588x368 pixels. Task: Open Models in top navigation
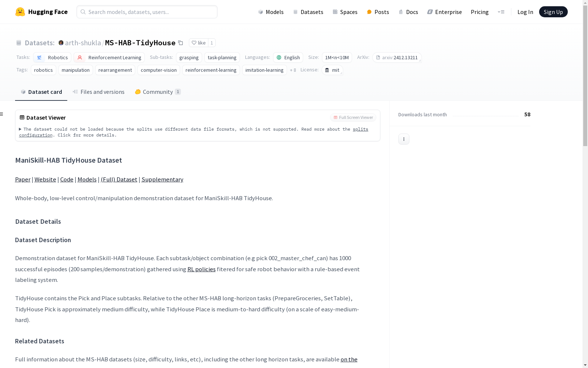coord(271,12)
